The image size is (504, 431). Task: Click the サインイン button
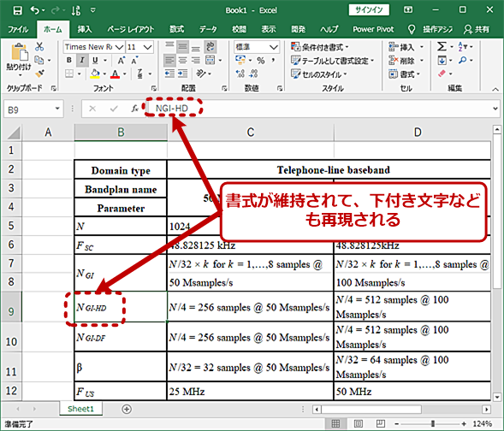369,10
